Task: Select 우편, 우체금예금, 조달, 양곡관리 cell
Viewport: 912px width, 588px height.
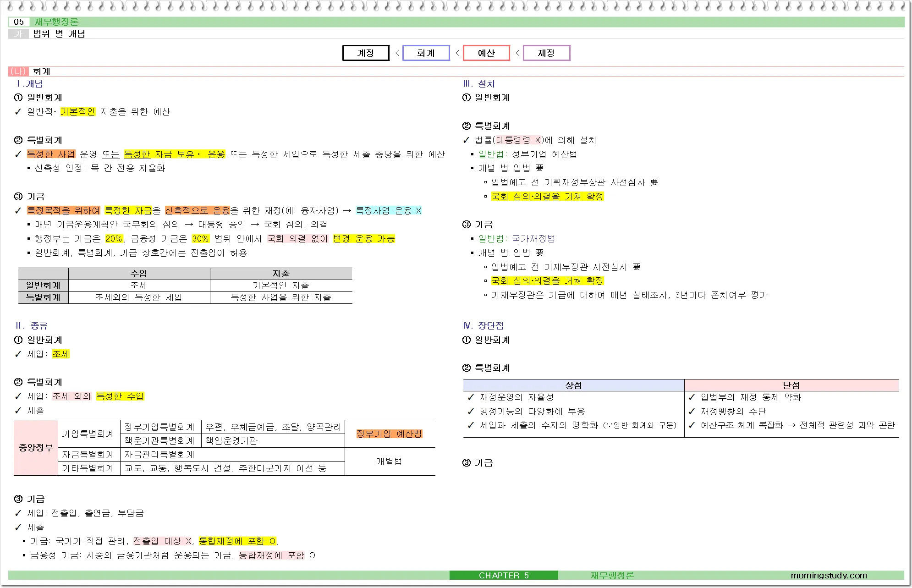Action: (273, 427)
